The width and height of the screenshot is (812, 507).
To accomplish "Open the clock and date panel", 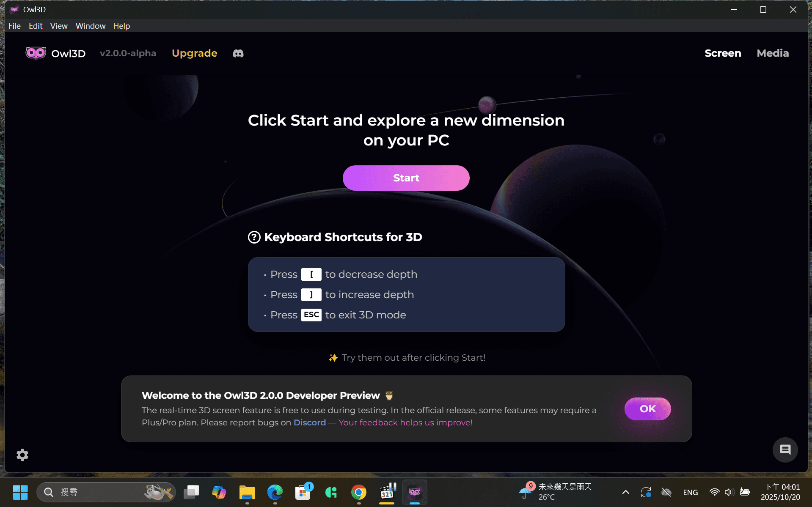I will [x=780, y=492].
